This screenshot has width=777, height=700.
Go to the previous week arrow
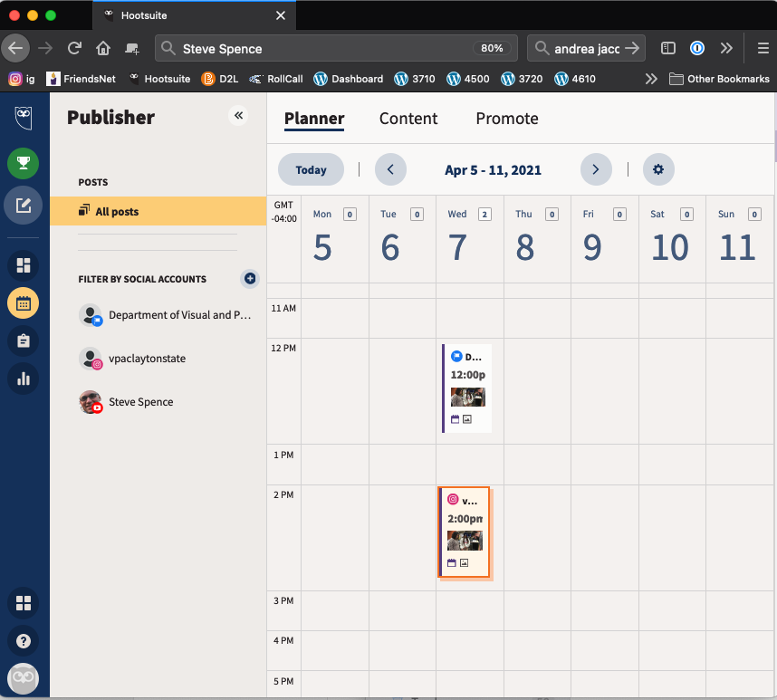(x=390, y=169)
